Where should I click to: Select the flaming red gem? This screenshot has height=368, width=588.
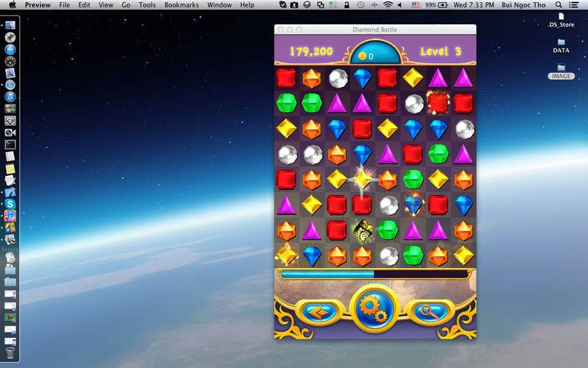coord(438,102)
